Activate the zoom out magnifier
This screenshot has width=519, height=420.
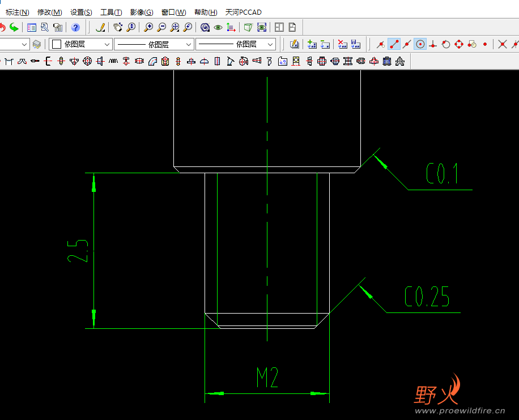pyautogui.click(x=161, y=27)
